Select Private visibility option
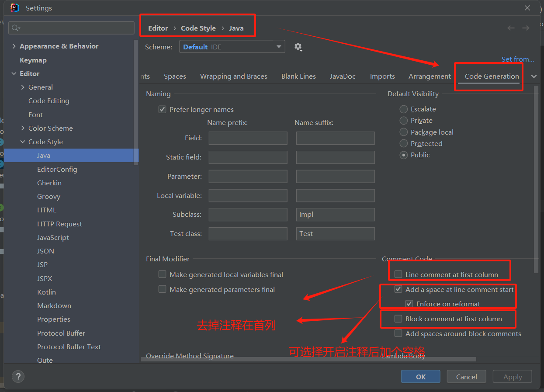Screen dimensions: 544x392 (x=404, y=120)
